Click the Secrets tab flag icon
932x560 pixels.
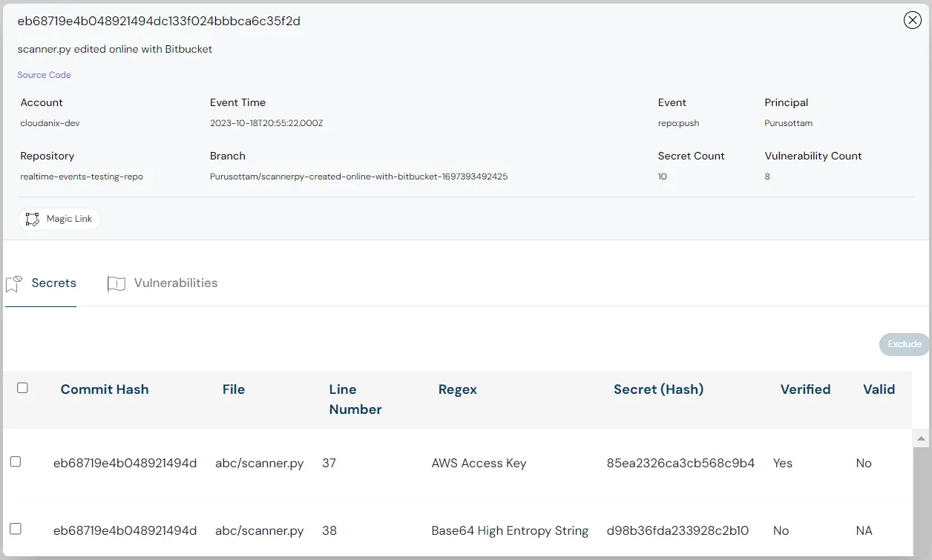pos(14,283)
